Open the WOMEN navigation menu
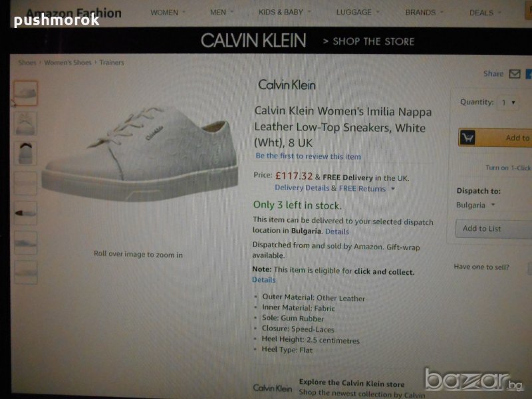Viewport: 532px width, 399px height. 168,13
